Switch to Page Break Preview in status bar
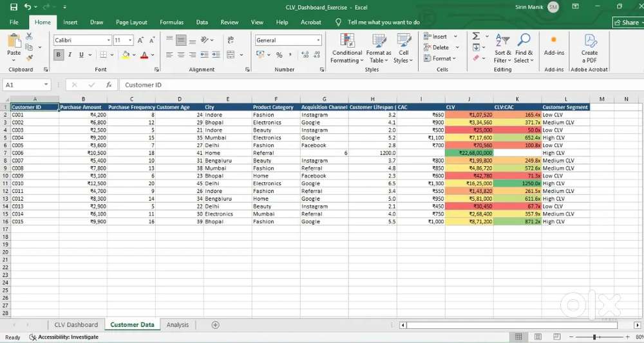644x343 pixels. (x=556, y=337)
